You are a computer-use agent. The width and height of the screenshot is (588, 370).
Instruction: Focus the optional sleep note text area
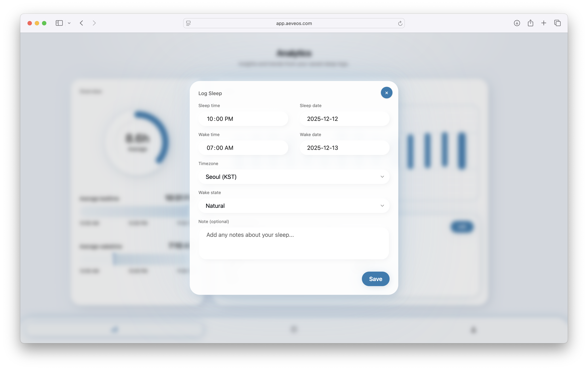[294, 243]
